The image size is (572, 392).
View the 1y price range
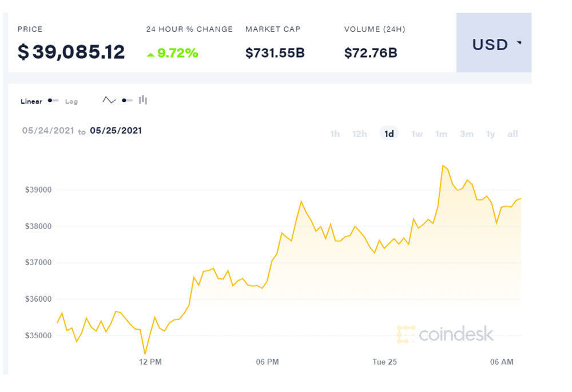(490, 134)
